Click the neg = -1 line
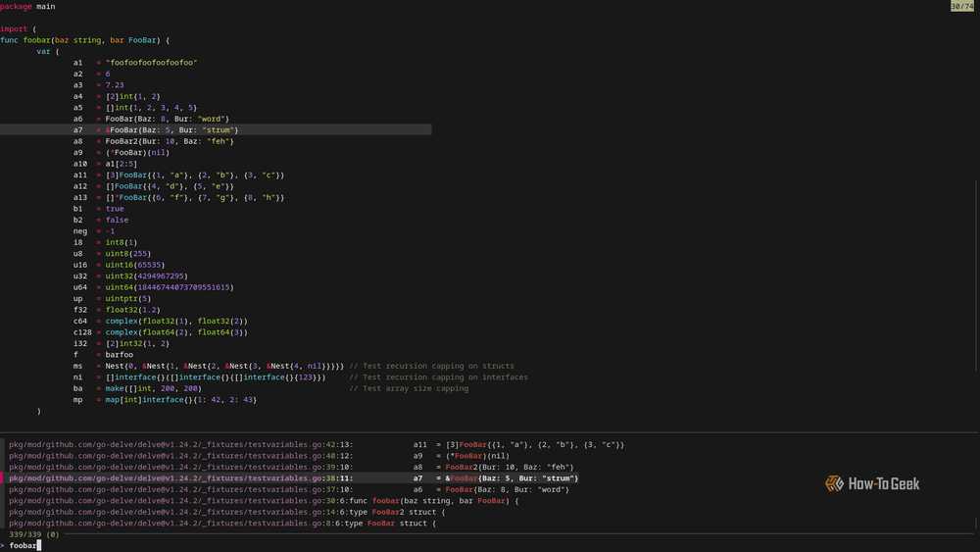 [94, 231]
